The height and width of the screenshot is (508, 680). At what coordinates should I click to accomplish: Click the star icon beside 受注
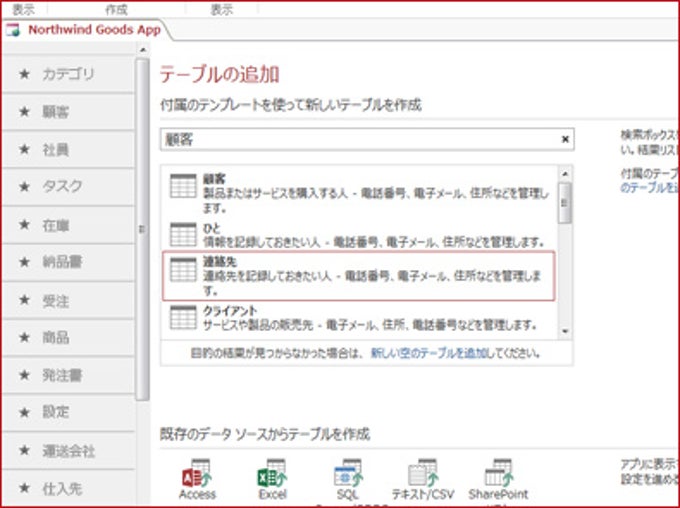(x=25, y=300)
